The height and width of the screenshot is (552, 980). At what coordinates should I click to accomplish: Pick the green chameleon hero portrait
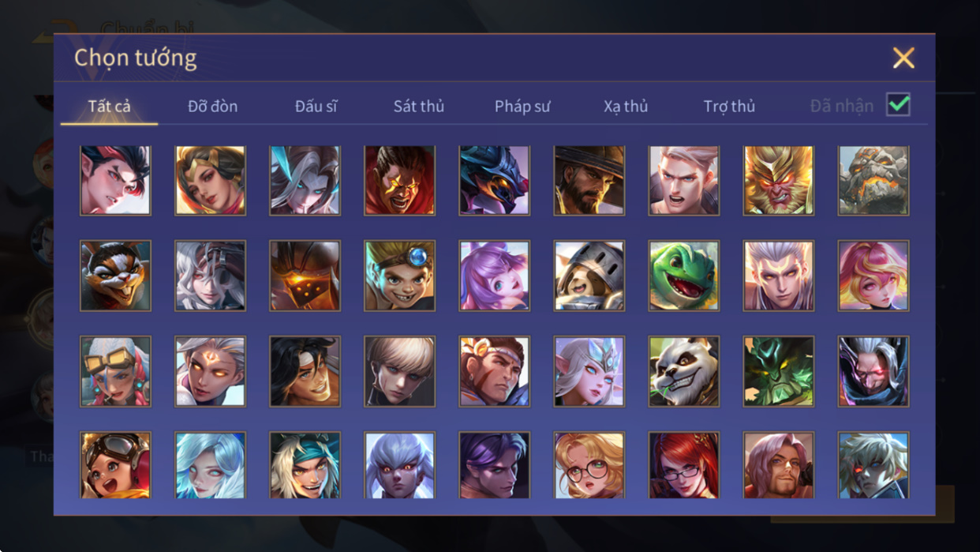click(x=684, y=276)
